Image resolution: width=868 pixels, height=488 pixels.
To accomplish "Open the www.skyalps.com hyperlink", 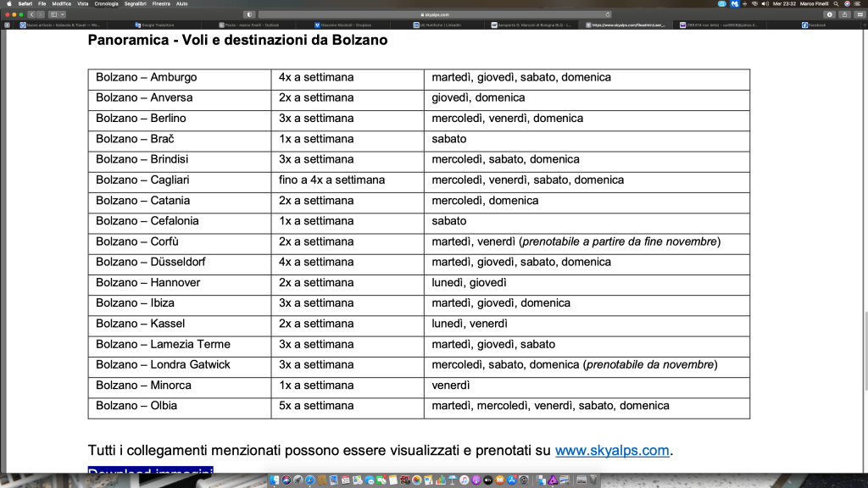I will (612, 451).
